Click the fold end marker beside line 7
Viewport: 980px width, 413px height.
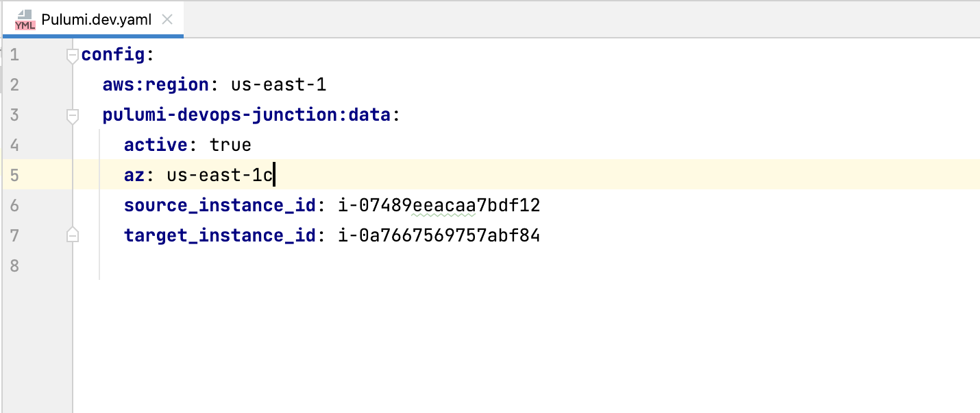pos(72,236)
